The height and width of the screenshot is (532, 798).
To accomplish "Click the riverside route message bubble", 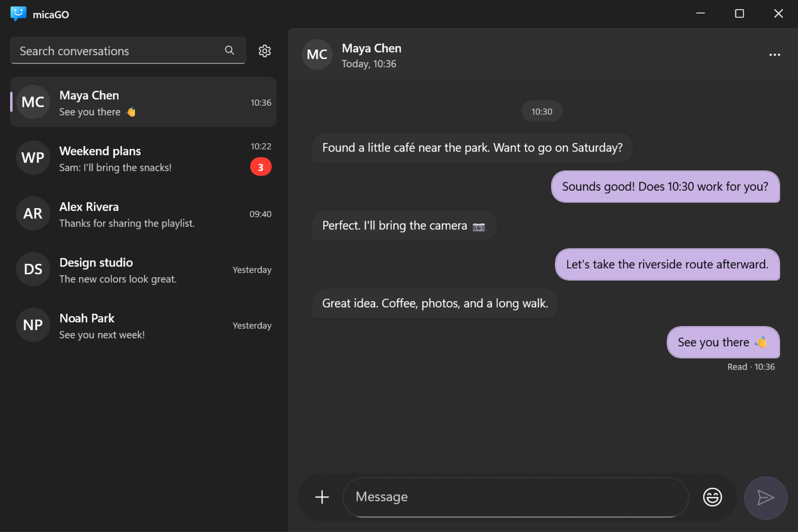I will coord(667,264).
